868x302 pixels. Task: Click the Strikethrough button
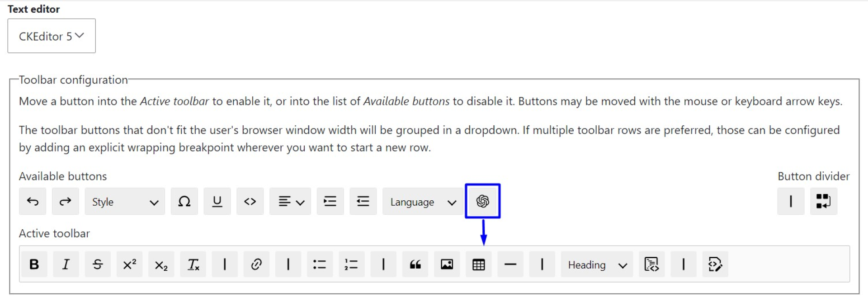(x=98, y=264)
